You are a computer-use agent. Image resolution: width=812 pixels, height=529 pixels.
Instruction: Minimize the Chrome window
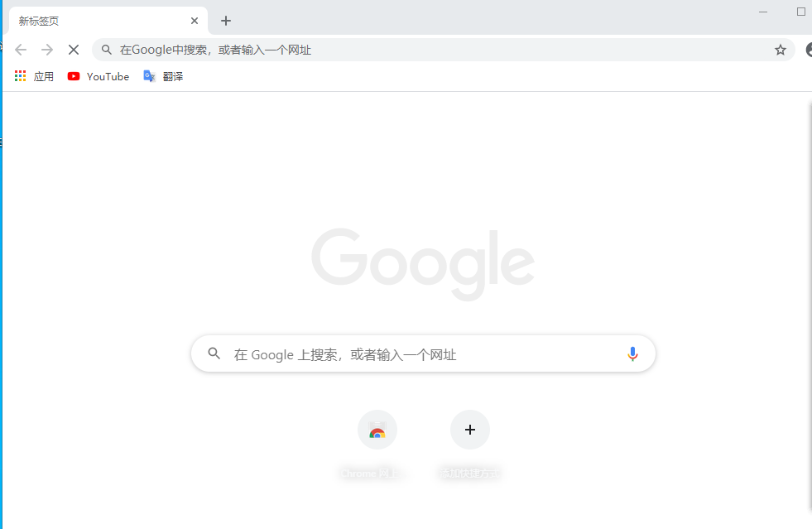(763, 12)
